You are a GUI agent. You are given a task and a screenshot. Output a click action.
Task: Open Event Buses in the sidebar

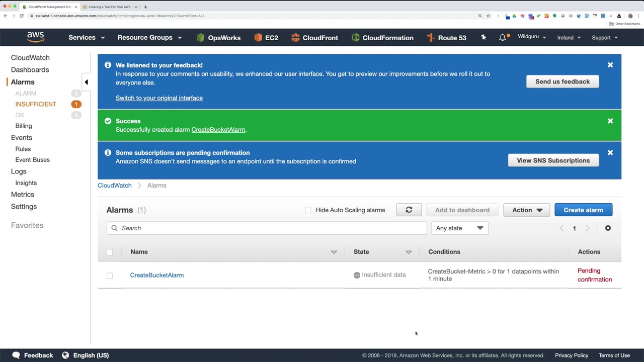33,160
